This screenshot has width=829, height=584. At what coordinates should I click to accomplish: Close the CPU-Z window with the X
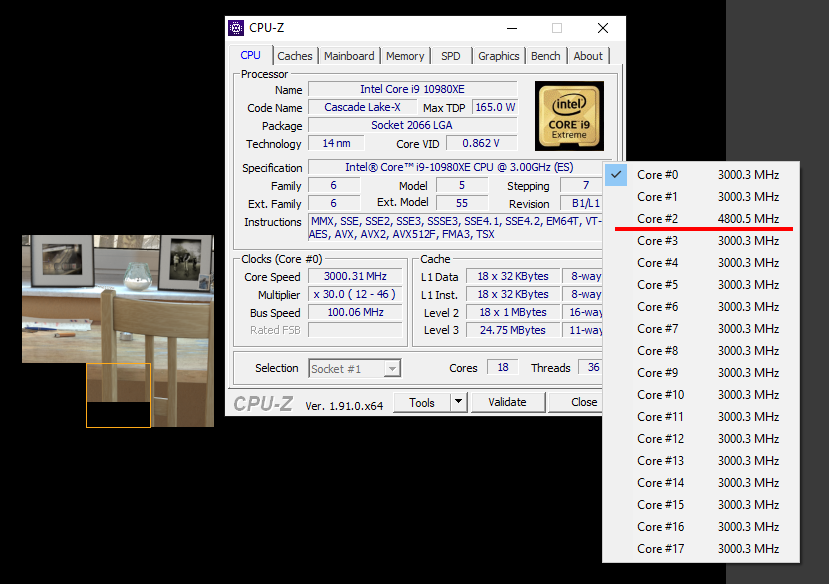603,28
